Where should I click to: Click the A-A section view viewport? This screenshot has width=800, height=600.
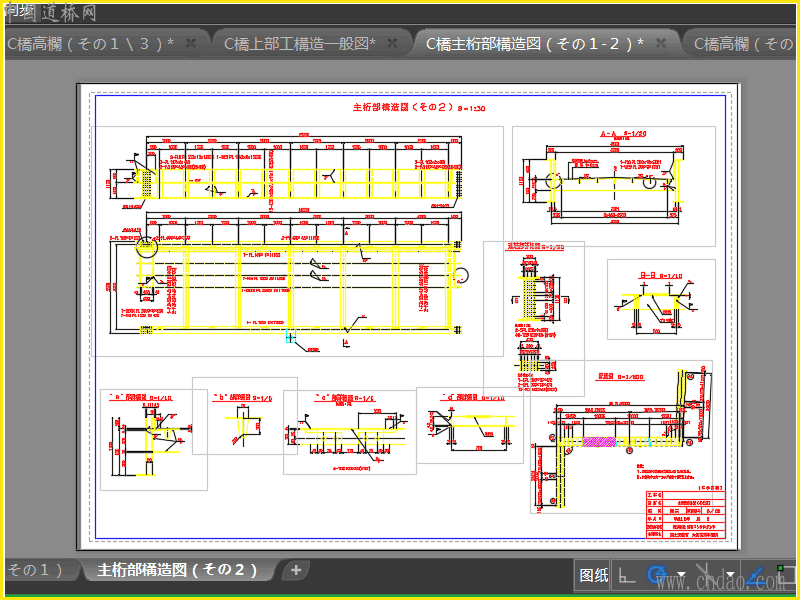(614, 186)
